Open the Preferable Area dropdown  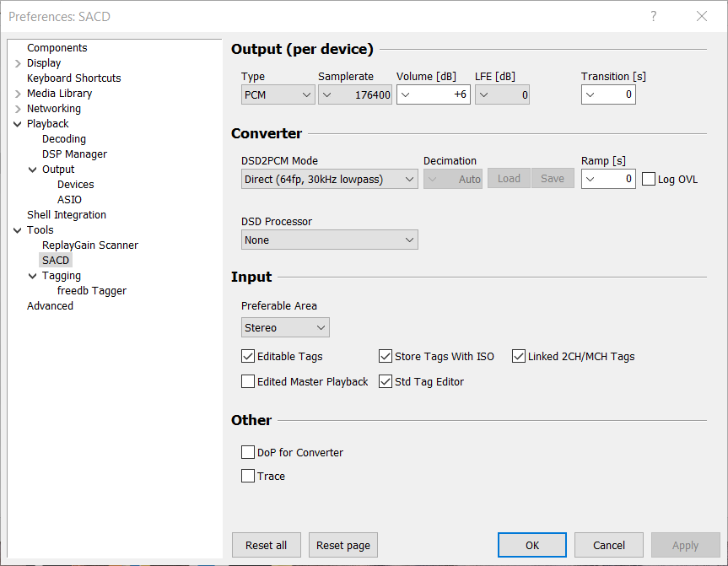point(285,327)
